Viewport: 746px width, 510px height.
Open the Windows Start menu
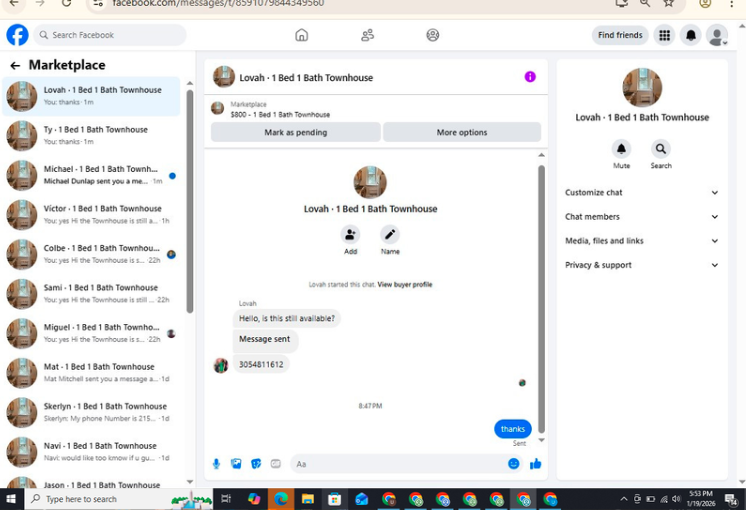[10, 499]
